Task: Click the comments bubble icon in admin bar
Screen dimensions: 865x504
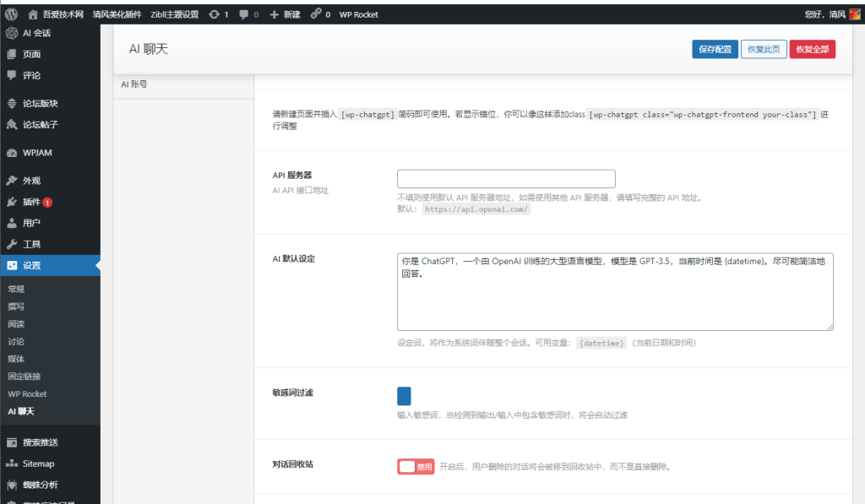Action: pyautogui.click(x=244, y=14)
